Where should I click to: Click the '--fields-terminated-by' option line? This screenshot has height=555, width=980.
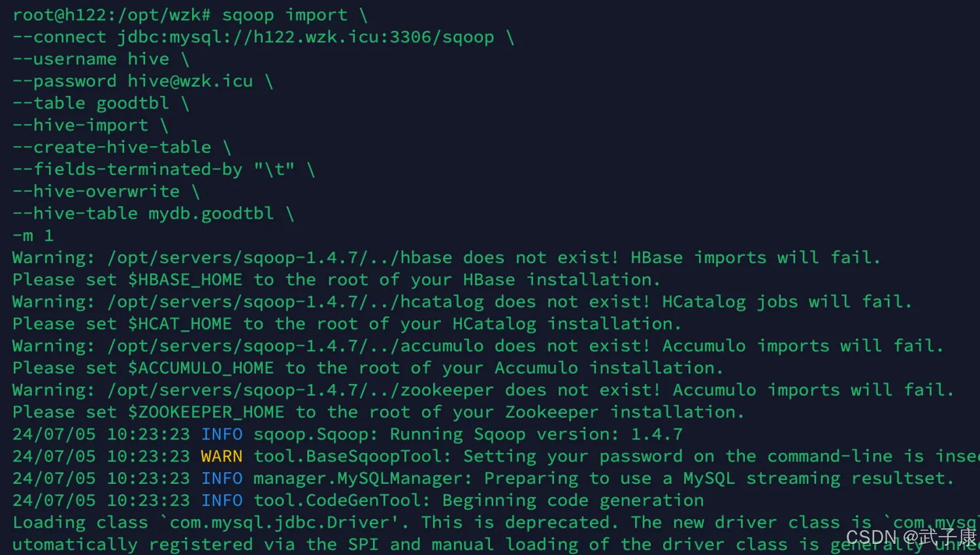154,170
